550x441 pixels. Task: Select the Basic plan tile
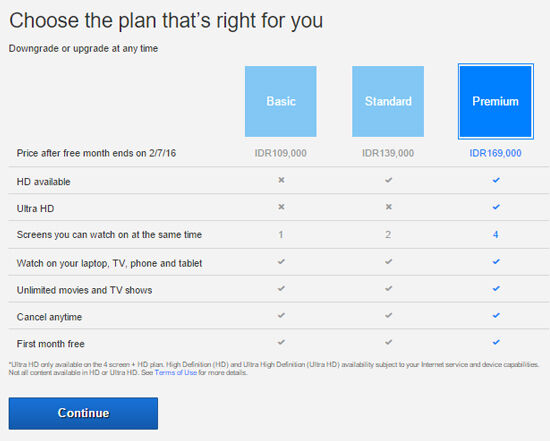click(281, 101)
